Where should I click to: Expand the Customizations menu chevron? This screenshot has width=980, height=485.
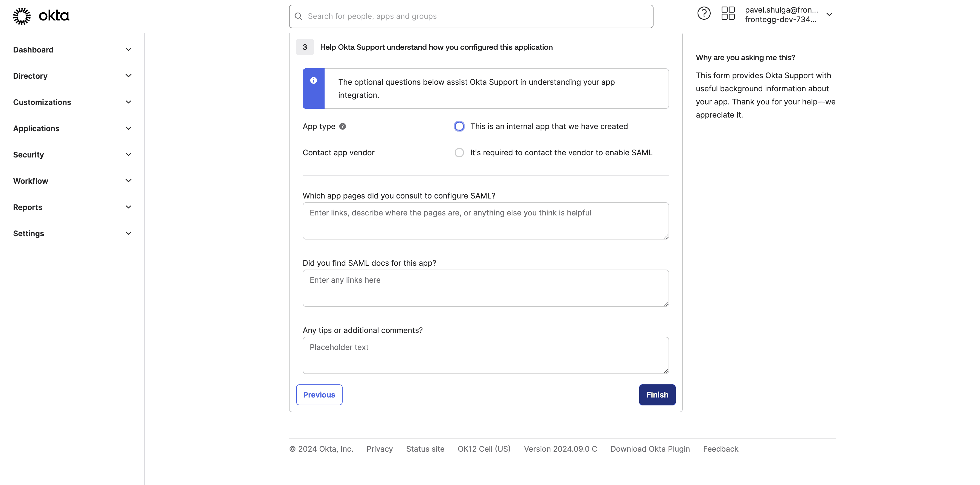click(x=129, y=102)
